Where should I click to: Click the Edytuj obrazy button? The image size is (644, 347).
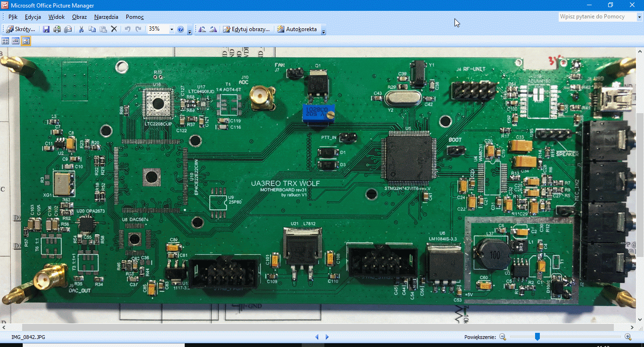point(247,29)
